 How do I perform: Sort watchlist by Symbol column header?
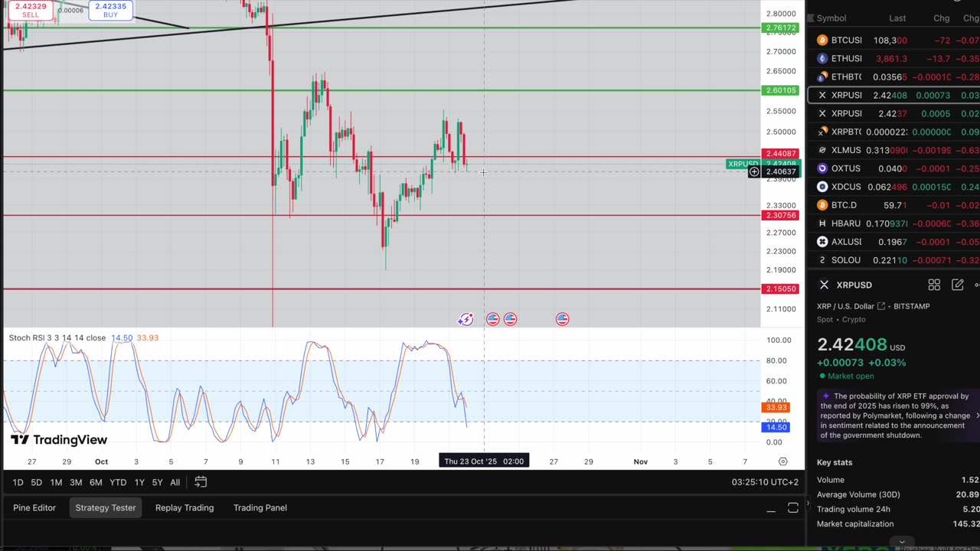click(831, 18)
